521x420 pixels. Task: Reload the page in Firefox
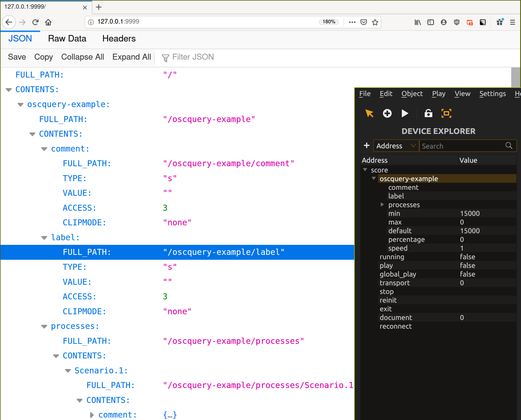tap(35, 22)
